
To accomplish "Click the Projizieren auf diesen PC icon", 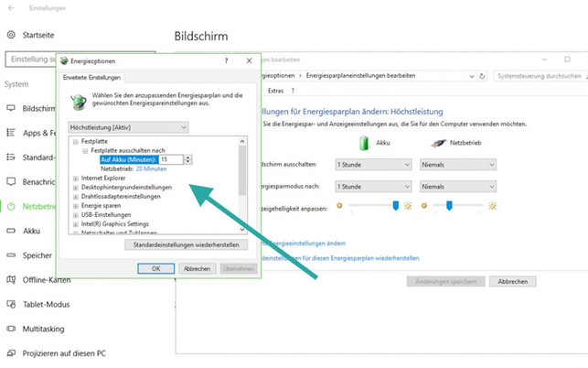I will [12, 352].
